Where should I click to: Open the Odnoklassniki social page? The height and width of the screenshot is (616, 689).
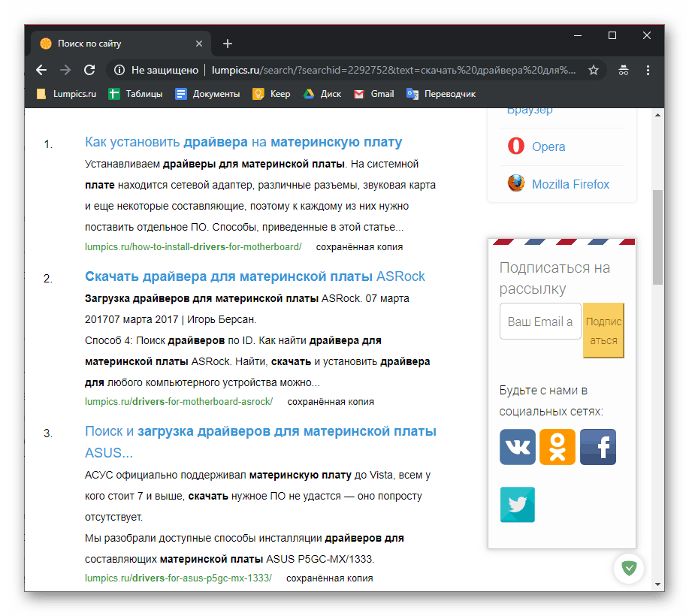pos(558,447)
